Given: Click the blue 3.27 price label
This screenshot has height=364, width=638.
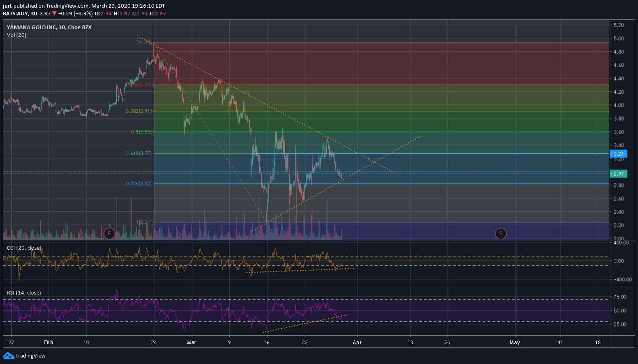Looking at the screenshot, I should point(618,154).
